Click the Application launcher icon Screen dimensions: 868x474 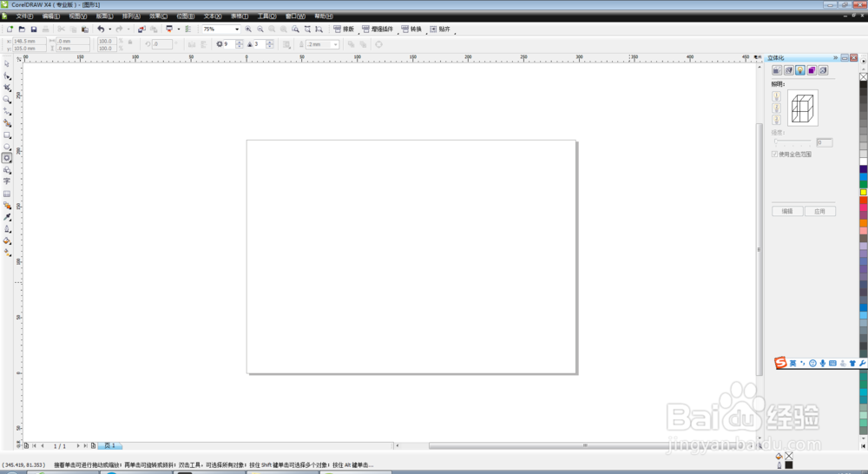tap(169, 29)
